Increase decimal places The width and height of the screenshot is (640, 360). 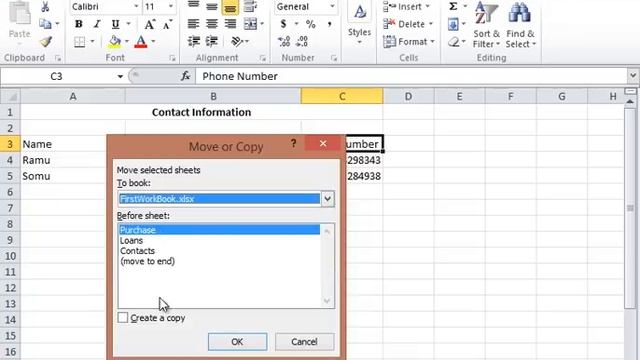point(284,41)
